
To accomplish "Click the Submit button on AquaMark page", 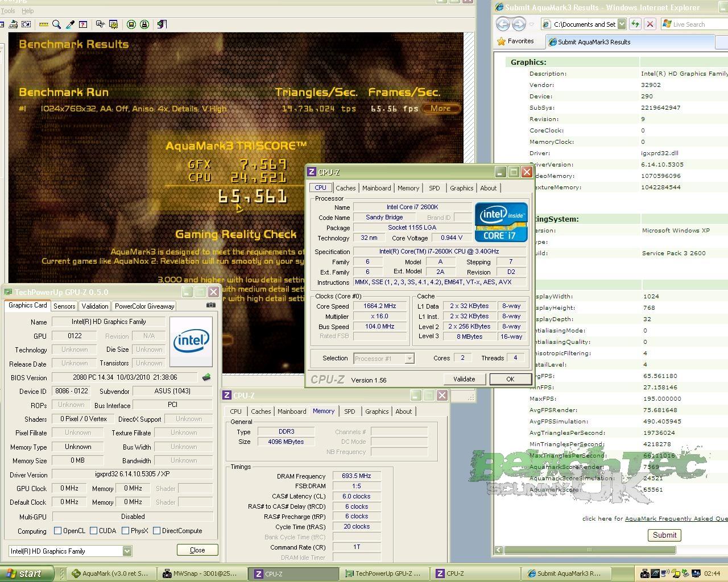I will point(664,535).
